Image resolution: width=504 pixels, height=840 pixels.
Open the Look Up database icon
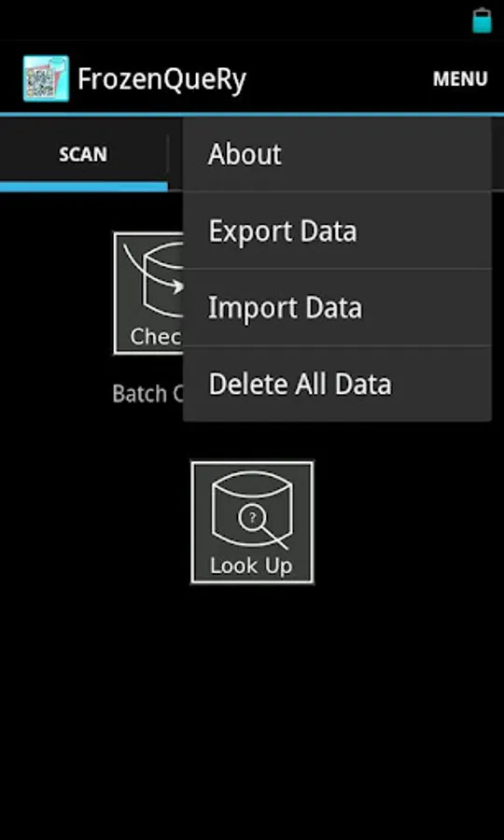point(252,523)
